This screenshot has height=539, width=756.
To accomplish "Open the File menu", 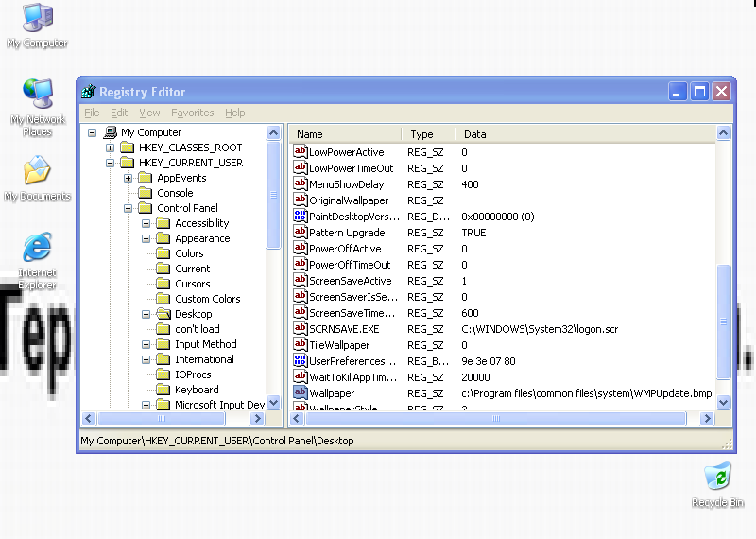I will 92,113.
